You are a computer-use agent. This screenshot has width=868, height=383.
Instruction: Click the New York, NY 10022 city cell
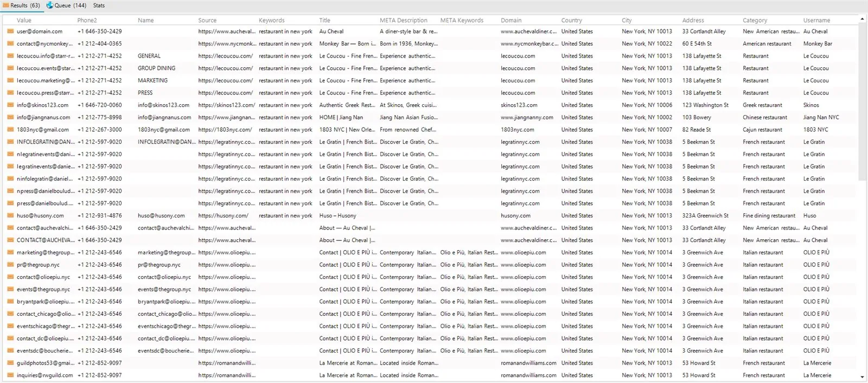647,44
